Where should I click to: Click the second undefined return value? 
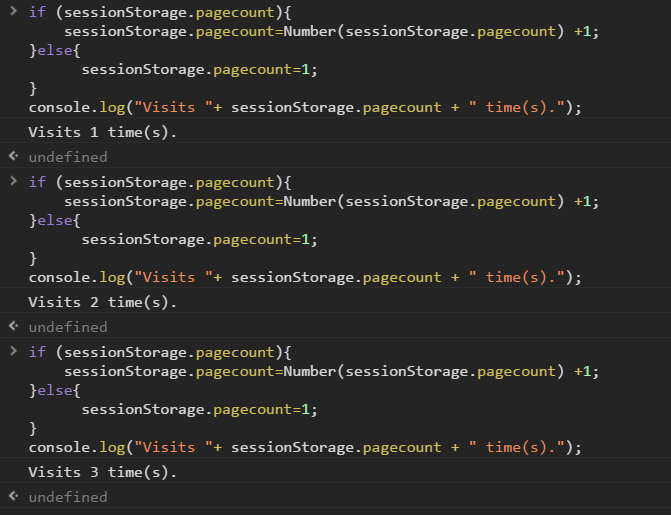point(68,327)
